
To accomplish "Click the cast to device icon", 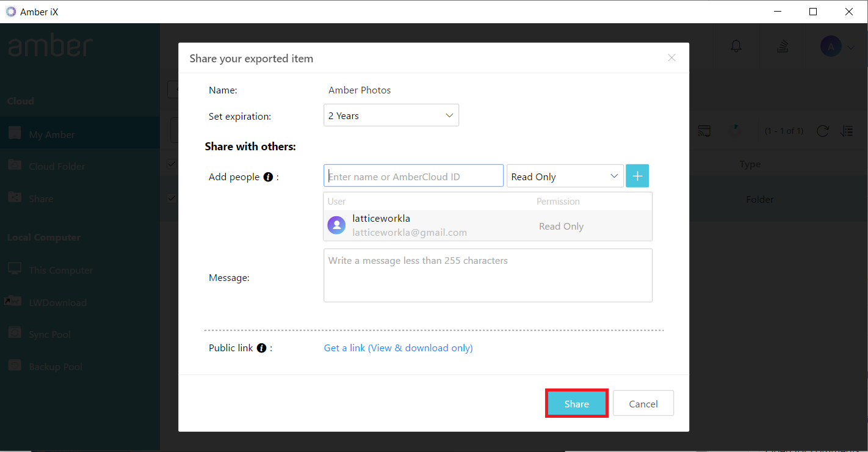I will pos(704,131).
